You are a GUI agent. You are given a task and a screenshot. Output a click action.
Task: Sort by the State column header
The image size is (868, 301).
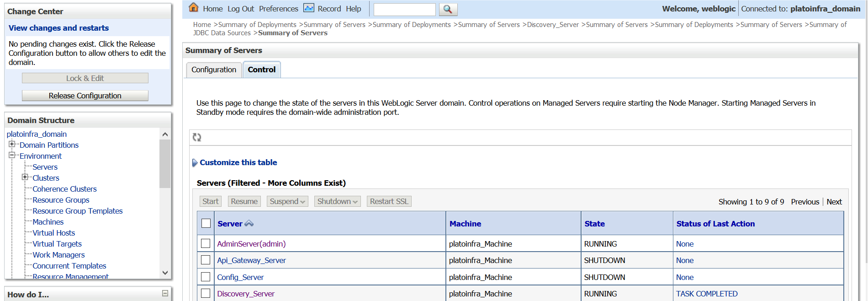coord(594,224)
